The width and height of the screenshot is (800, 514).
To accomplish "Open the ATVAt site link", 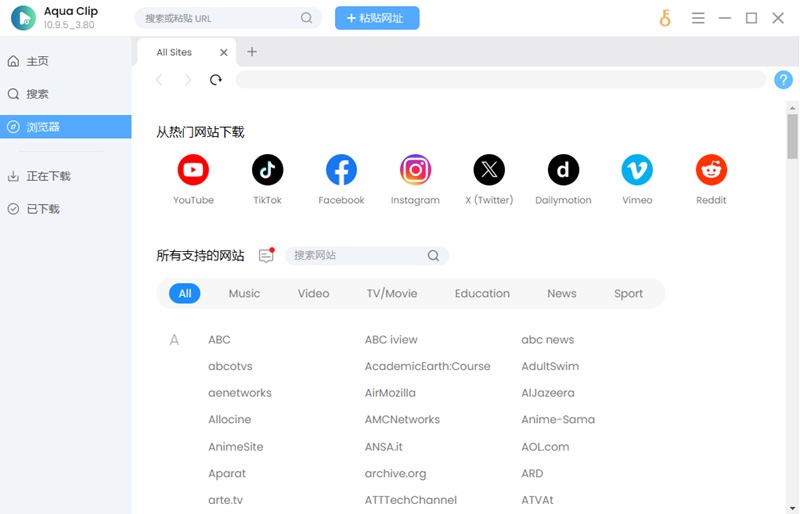I will (x=537, y=500).
